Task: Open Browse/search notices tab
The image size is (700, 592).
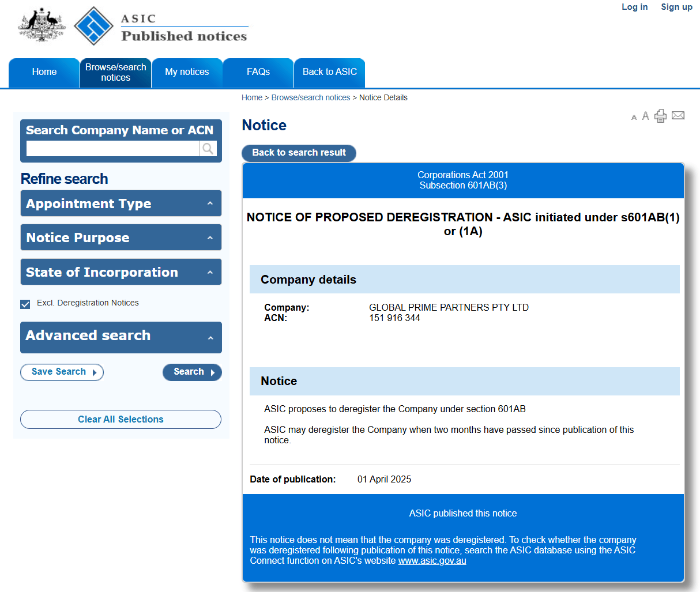Action: 116,73
